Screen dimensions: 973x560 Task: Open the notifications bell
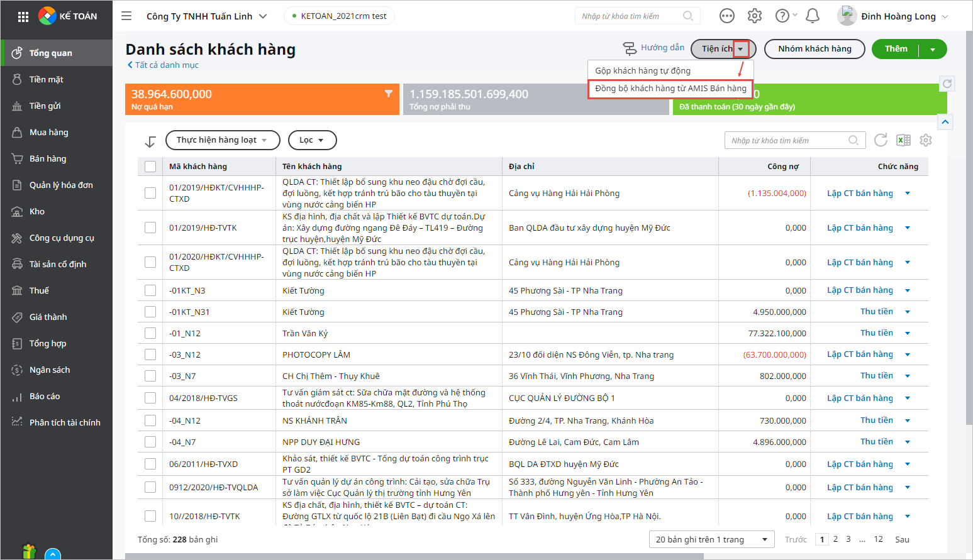pyautogui.click(x=812, y=16)
